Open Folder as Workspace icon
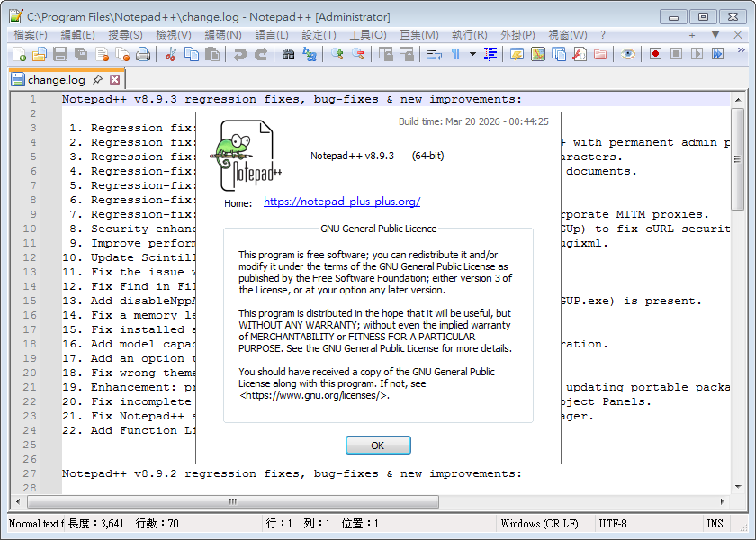 pyautogui.click(x=600, y=54)
